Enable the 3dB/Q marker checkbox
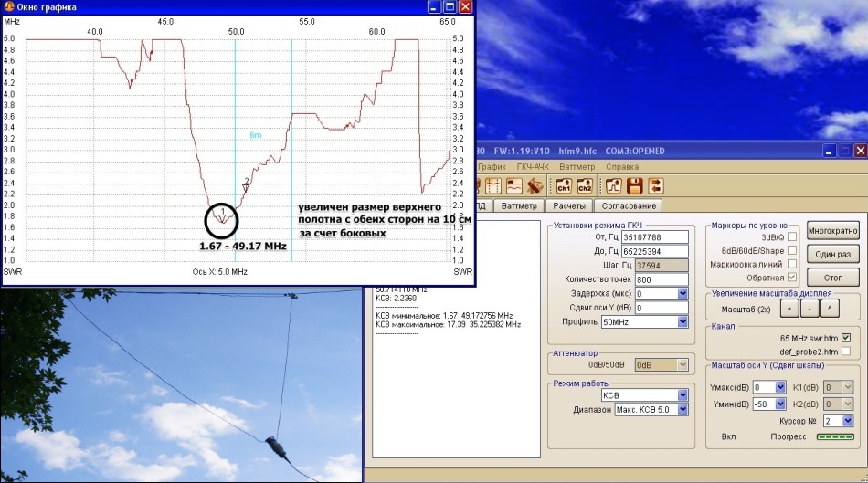This screenshot has width=868, height=483. click(792, 236)
